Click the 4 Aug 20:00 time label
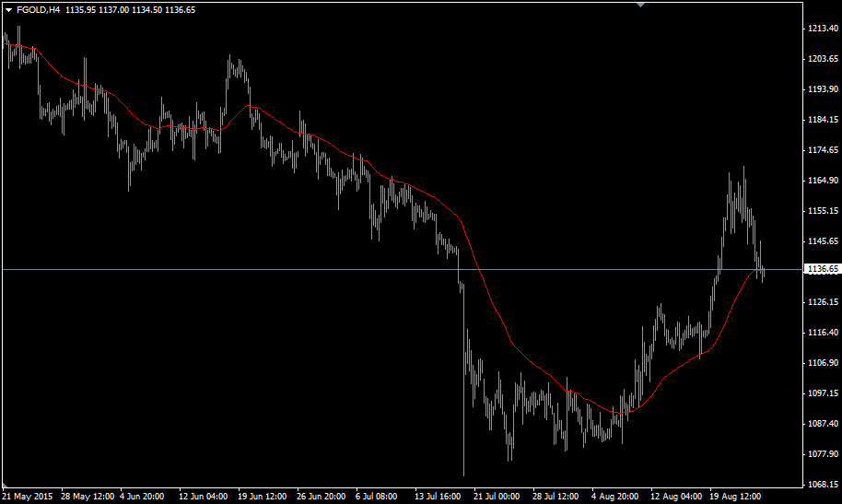842x504 pixels. (615, 497)
